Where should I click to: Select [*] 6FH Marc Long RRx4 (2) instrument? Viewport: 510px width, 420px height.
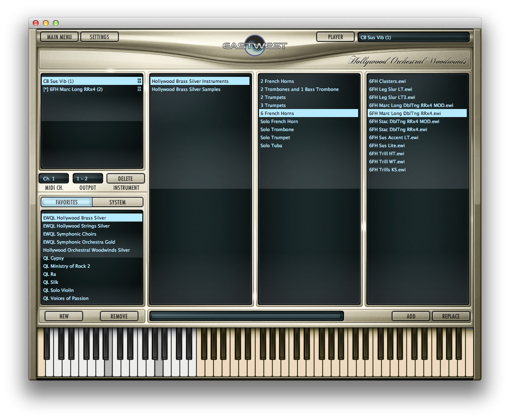(92, 89)
